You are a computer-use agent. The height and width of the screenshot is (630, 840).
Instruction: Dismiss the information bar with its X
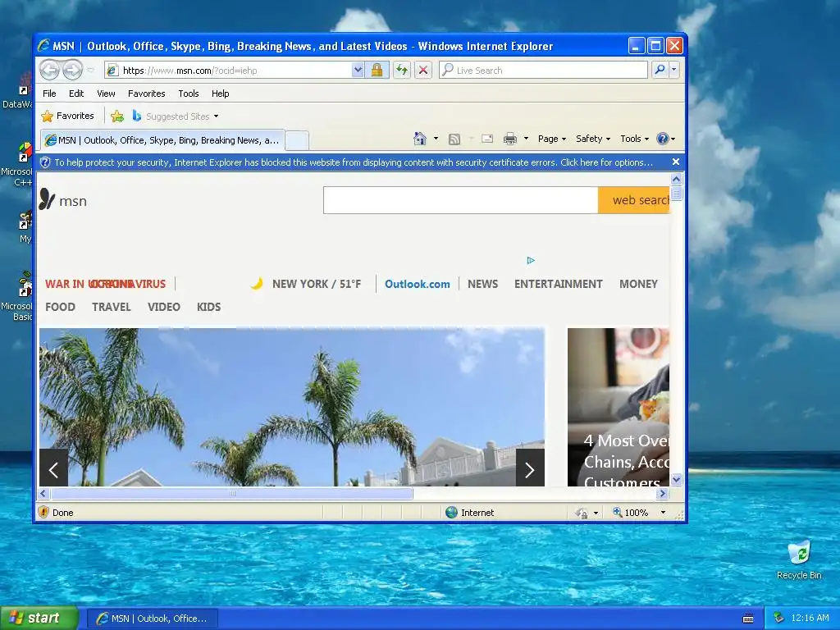coord(676,162)
